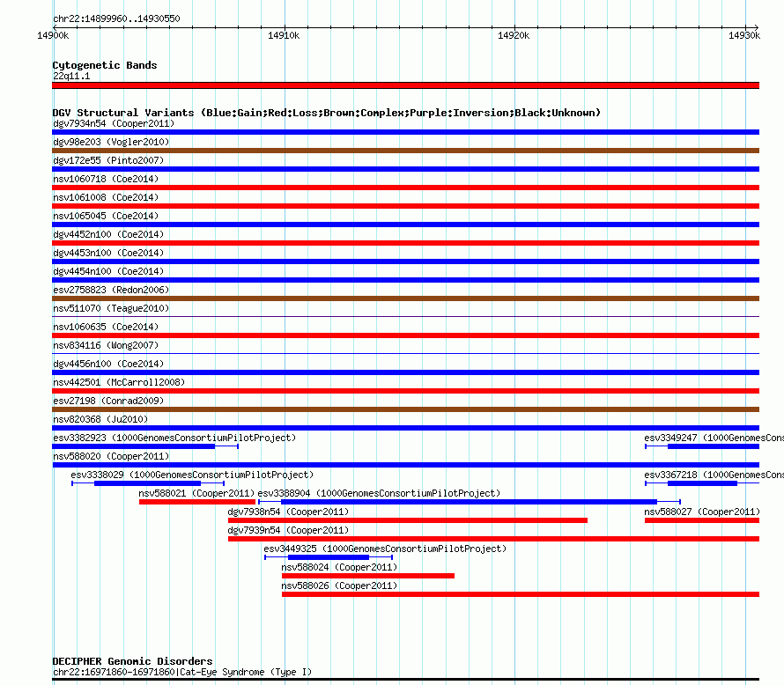Click nsv588020 (Cooper2011) label
784x685 pixels.
[x=111, y=457]
